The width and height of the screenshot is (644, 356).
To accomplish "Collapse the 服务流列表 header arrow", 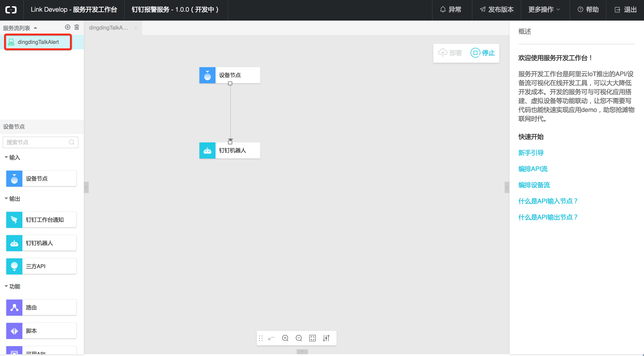I will tap(35, 28).
